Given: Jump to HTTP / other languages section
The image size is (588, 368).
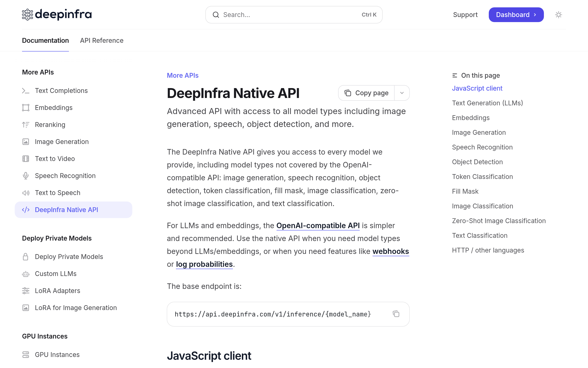Looking at the screenshot, I should click(488, 250).
